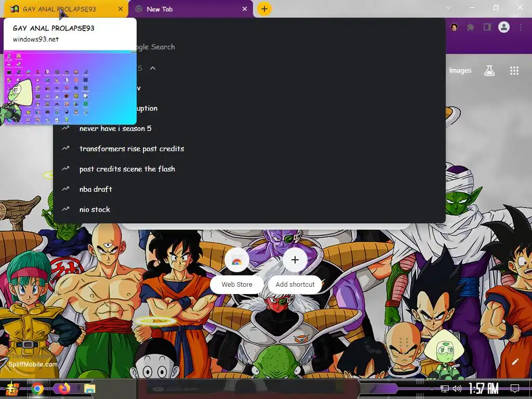Open the Chrome three-dot menu

(521, 27)
